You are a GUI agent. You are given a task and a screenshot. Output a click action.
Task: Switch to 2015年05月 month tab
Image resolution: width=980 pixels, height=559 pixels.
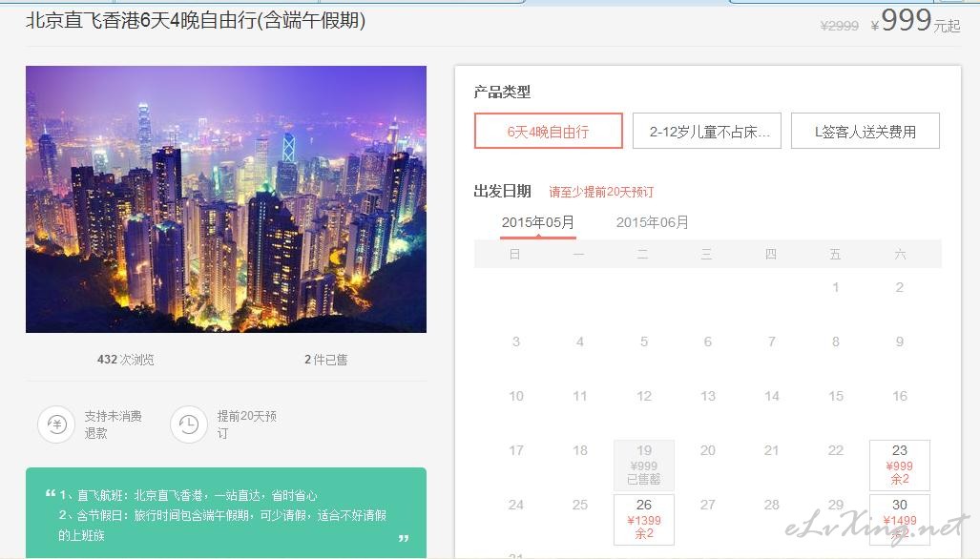click(537, 222)
